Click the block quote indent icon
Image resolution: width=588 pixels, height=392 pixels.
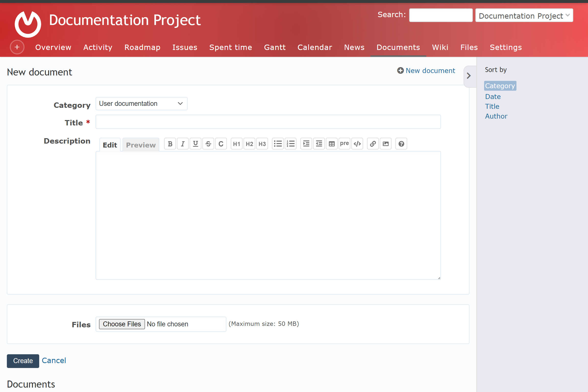[x=306, y=144]
